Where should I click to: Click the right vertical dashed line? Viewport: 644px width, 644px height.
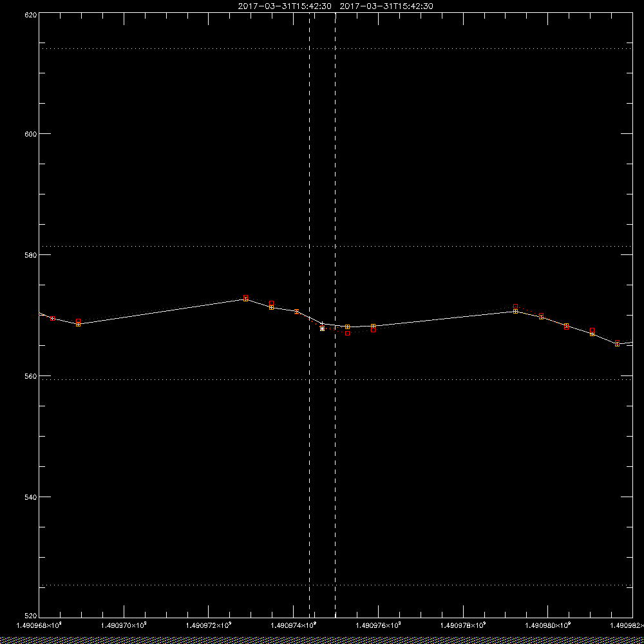(335, 315)
